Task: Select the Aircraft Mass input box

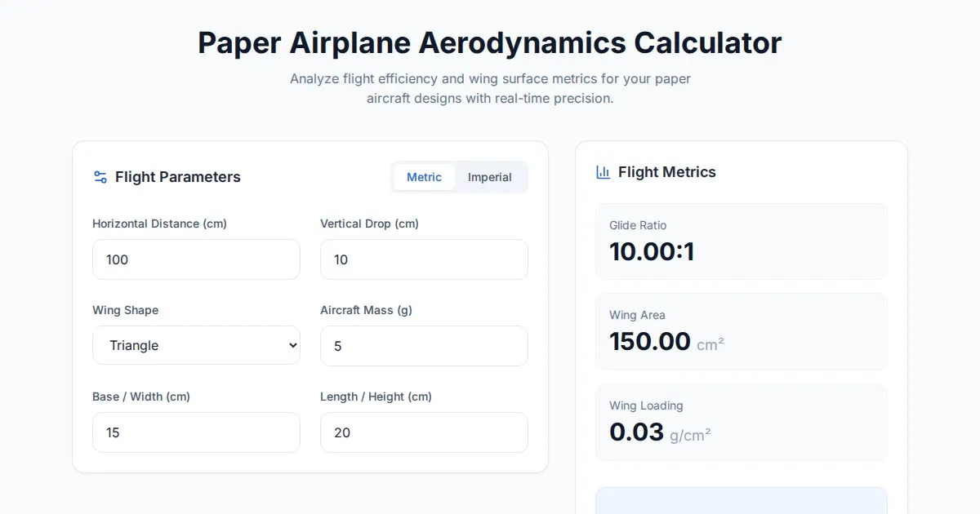Action: (x=424, y=346)
